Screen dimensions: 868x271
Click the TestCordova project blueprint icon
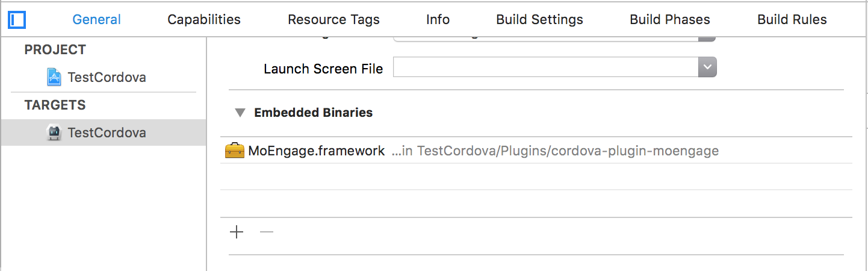54,77
